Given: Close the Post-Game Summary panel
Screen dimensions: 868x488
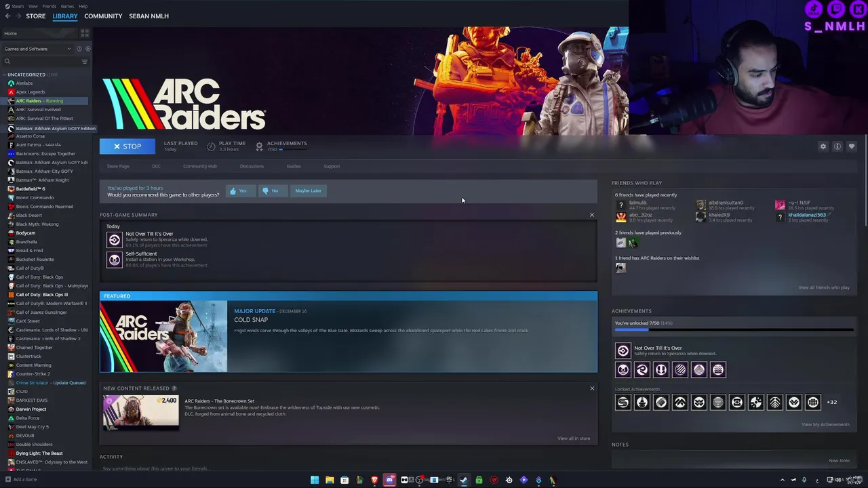Looking at the screenshot, I should pyautogui.click(x=592, y=215).
